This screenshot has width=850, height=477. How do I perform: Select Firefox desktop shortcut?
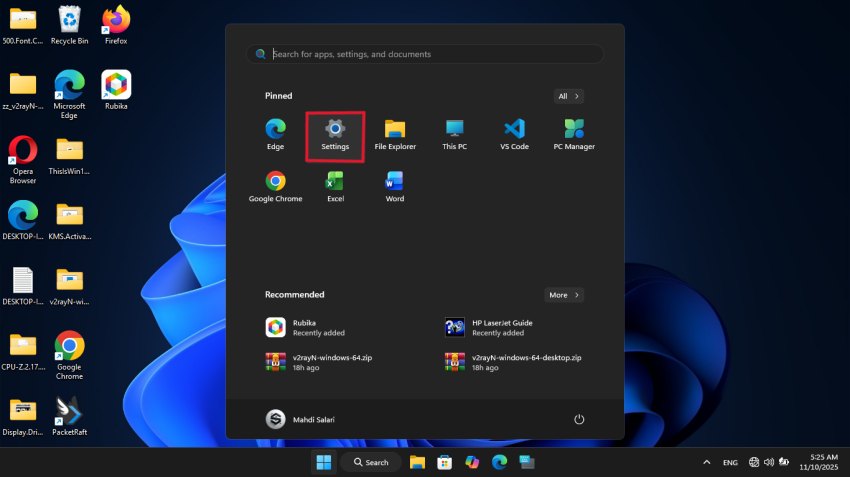116,25
